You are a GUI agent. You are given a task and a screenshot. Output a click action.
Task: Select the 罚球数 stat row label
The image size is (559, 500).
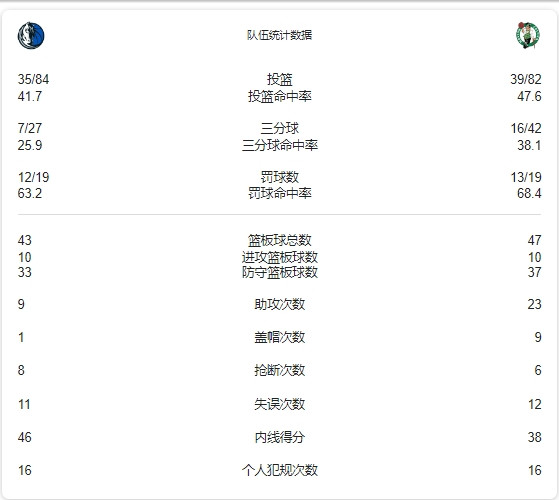(x=280, y=177)
